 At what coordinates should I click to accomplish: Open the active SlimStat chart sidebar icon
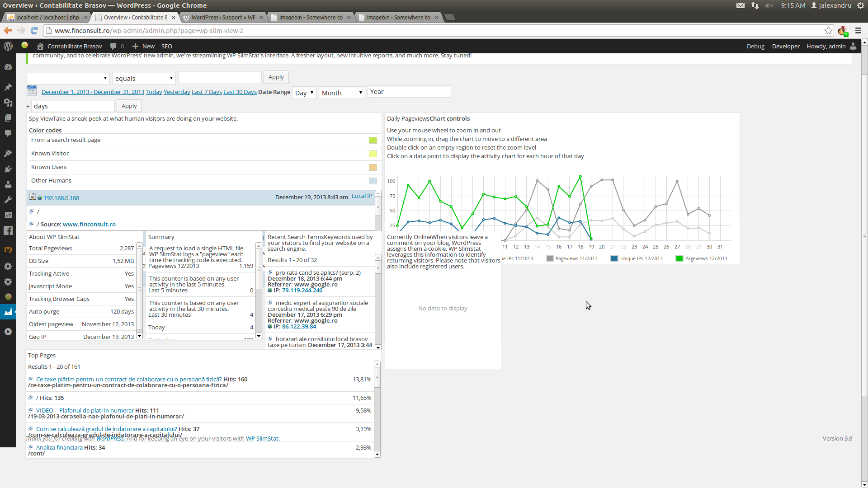pyautogui.click(x=8, y=312)
